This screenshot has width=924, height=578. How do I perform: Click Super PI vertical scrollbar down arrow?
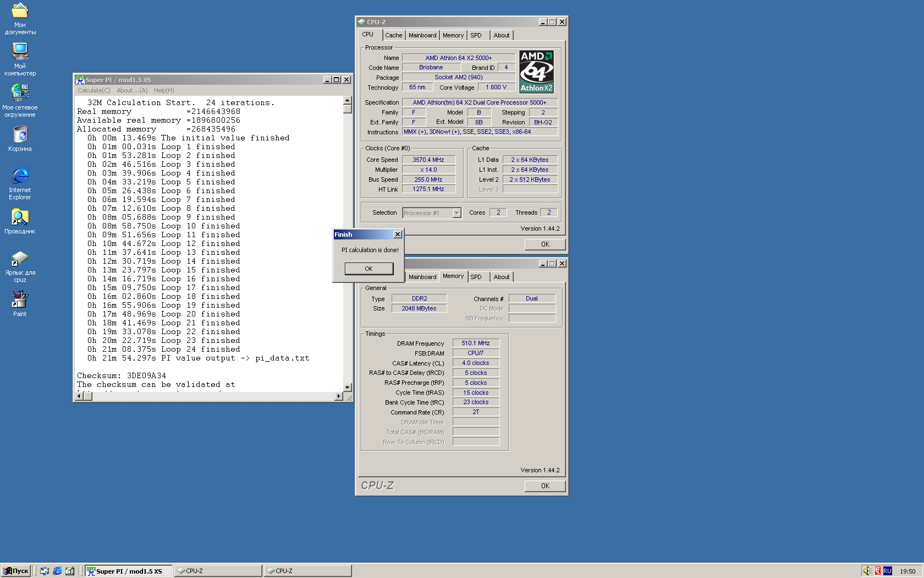click(348, 388)
